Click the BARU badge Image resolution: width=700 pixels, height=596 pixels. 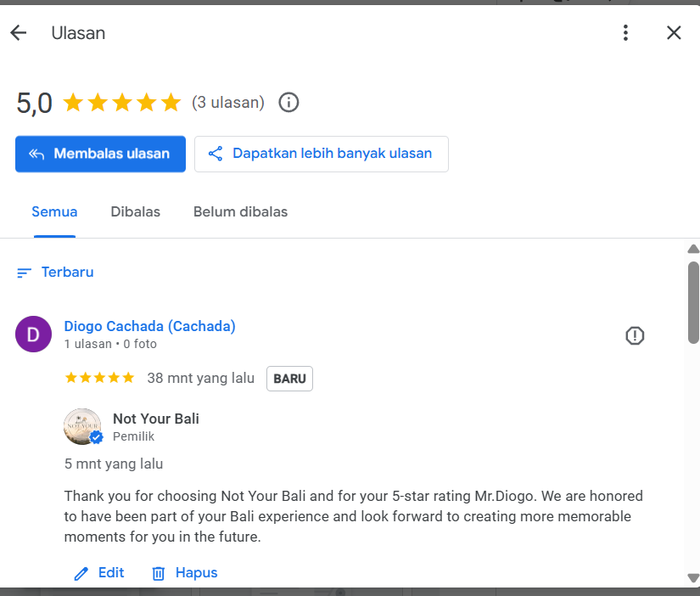(x=289, y=379)
